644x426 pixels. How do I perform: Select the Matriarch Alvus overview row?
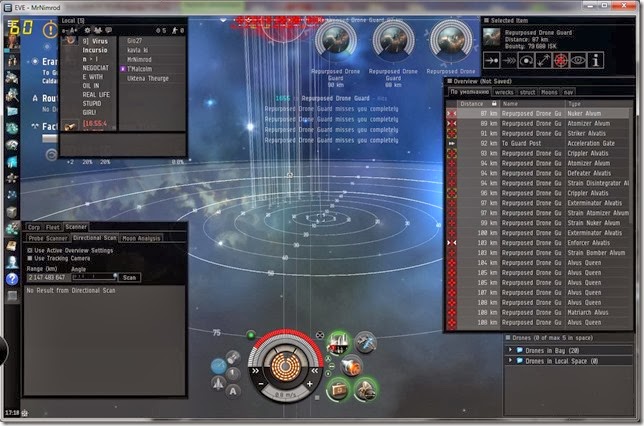tap(538, 313)
